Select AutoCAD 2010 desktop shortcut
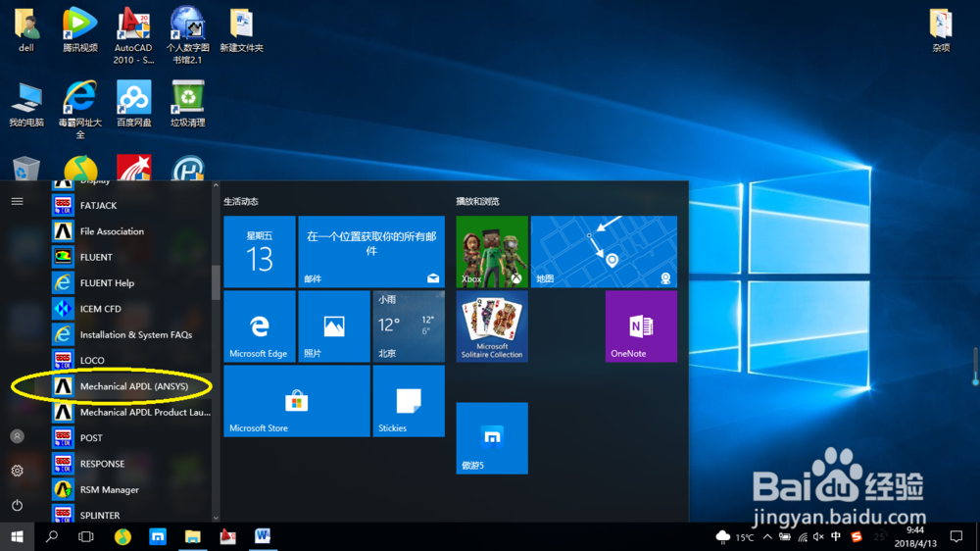The width and height of the screenshot is (980, 551). pyautogui.click(x=133, y=36)
